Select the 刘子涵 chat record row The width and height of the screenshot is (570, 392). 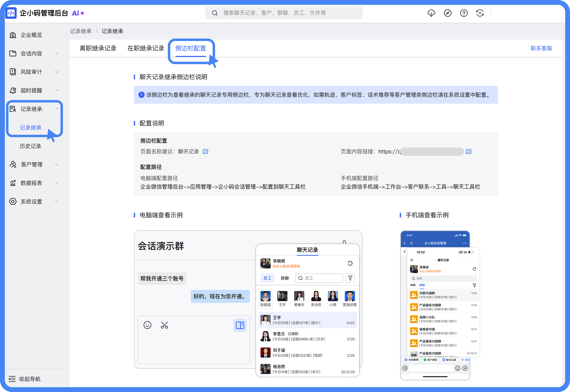click(x=308, y=352)
